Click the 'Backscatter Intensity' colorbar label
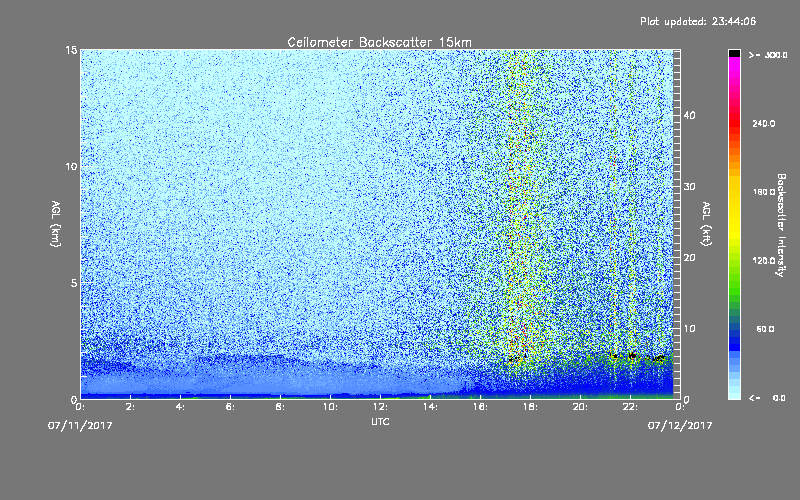800x500 pixels. click(x=781, y=225)
